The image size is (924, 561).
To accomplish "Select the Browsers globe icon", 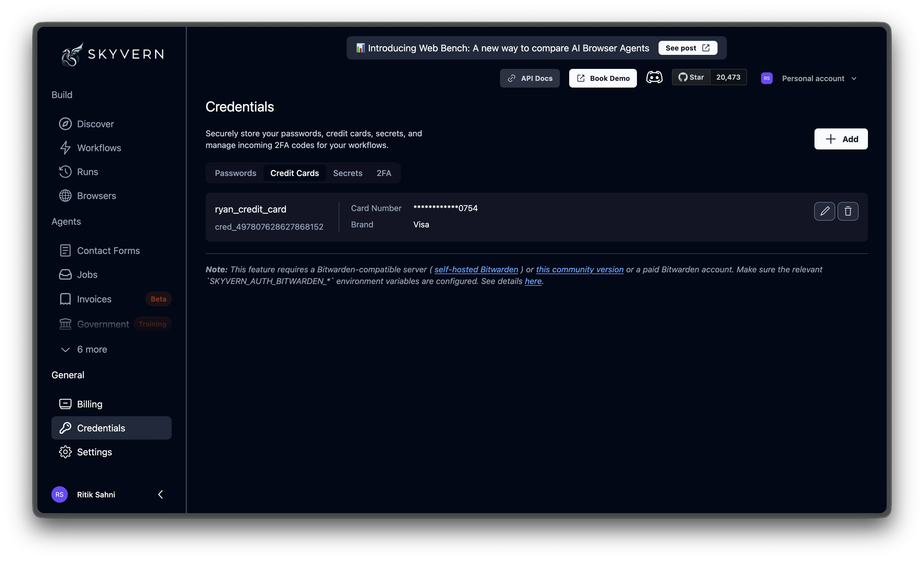I will click(66, 196).
